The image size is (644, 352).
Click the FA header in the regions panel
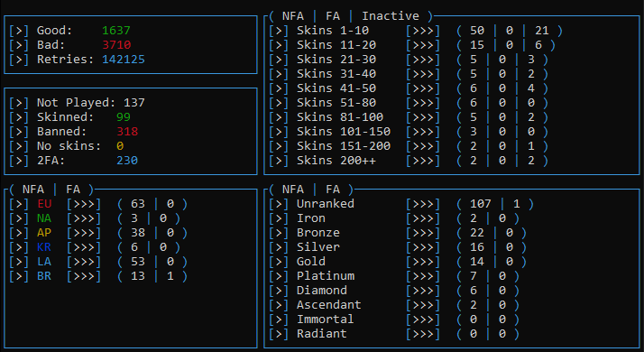tap(73, 190)
